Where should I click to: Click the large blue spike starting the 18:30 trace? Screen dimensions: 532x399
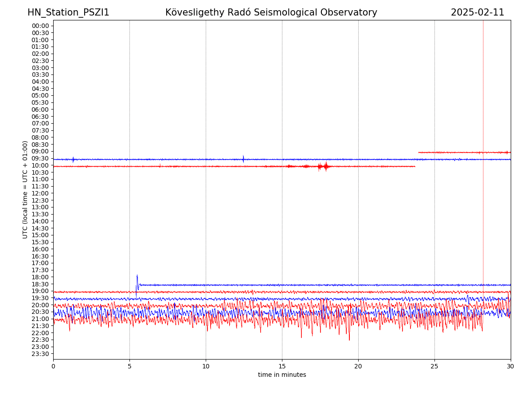137,280
